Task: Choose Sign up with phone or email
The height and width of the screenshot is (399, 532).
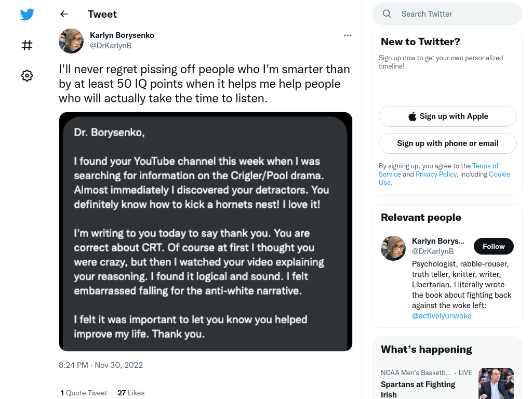Action: (x=447, y=143)
